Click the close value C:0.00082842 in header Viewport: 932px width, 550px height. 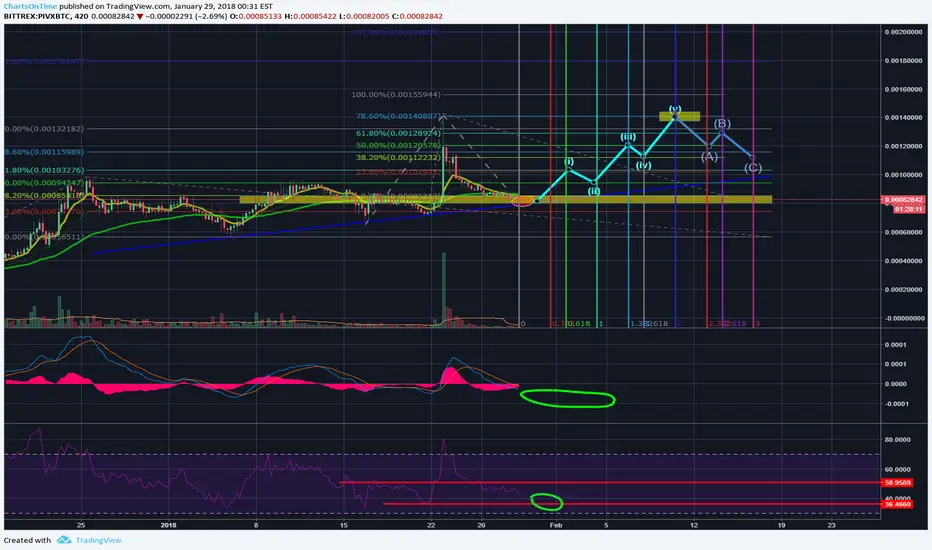click(417, 16)
